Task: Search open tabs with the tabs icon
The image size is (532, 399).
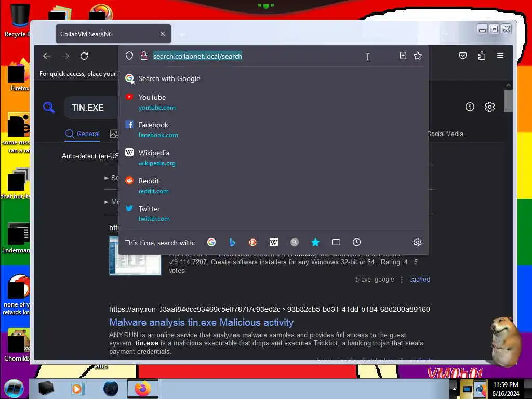Action: coord(336,242)
